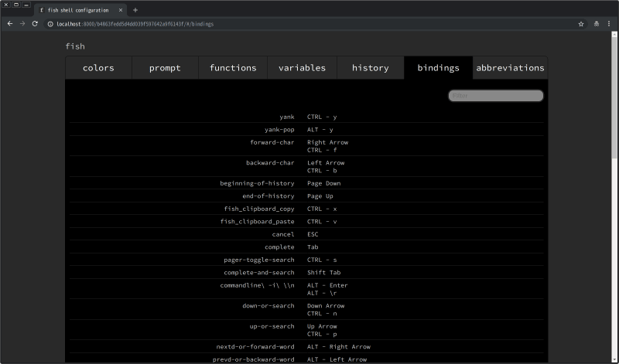Viewport: 619px width, 364px height.
Task: Click the yank binding row
Action: pos(306,117)
